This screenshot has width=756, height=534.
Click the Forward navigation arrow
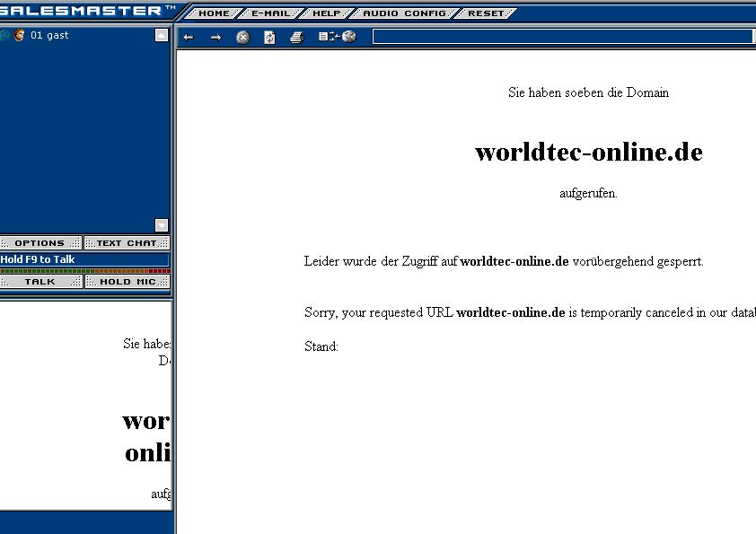click(x=215, y=37)
